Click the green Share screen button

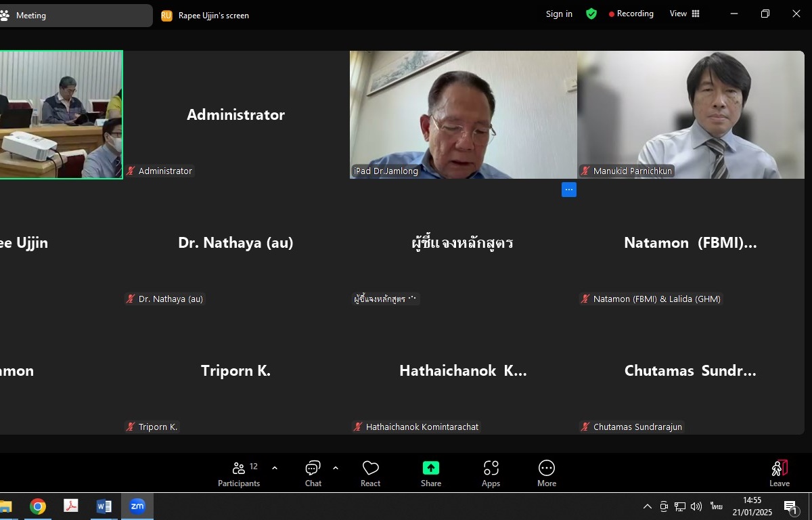[431, 473]
